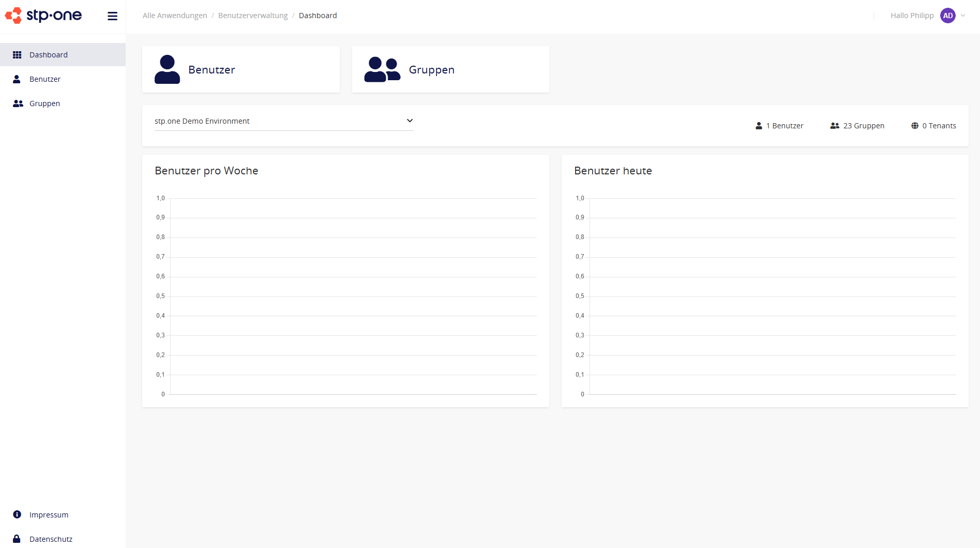This screenshot has height=548, width=980.
Task: Expand the user menu chevron next to AD
Action: coord(963,16)
